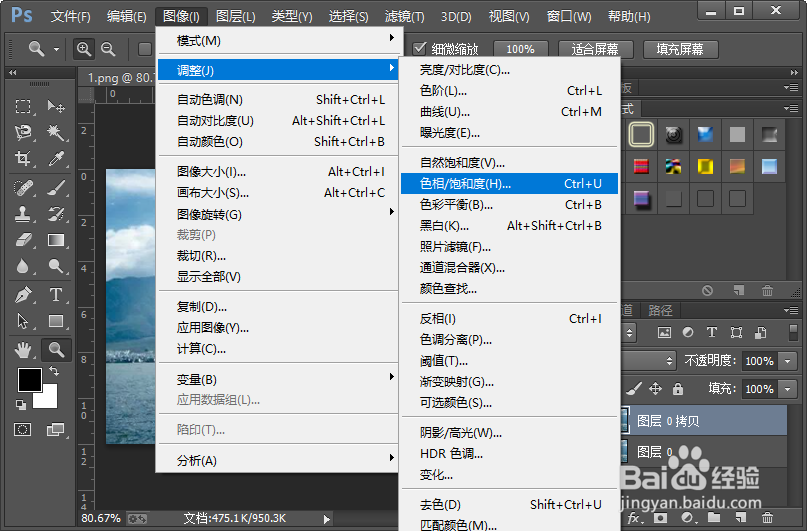Toggle the lock-all padlock icon

[x=678, y=388]
